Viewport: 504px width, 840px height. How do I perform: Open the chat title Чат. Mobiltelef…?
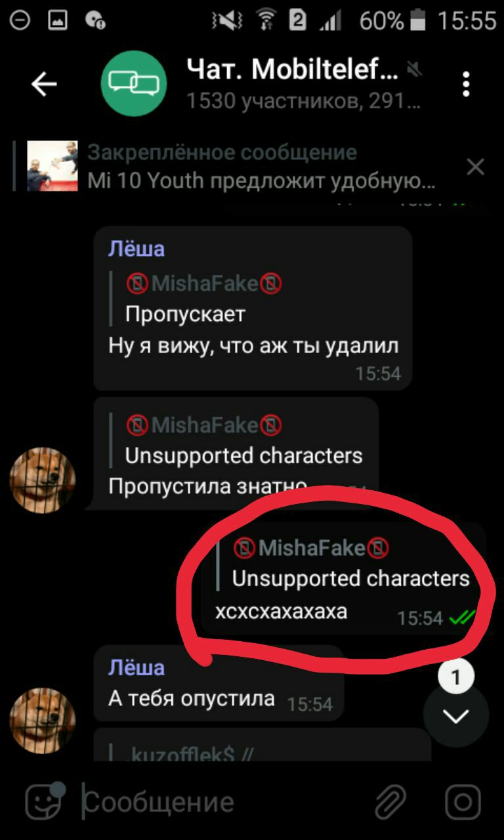(x=292, y=69)
